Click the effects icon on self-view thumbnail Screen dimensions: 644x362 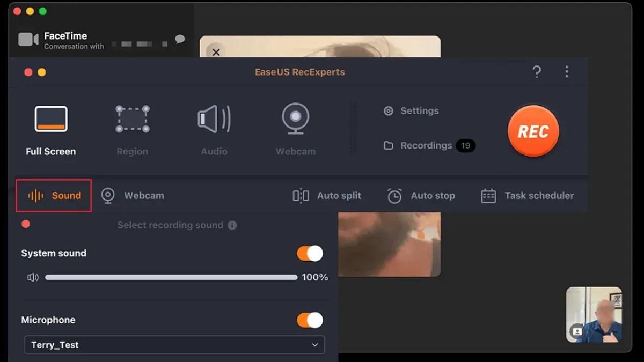pos(577,331)
